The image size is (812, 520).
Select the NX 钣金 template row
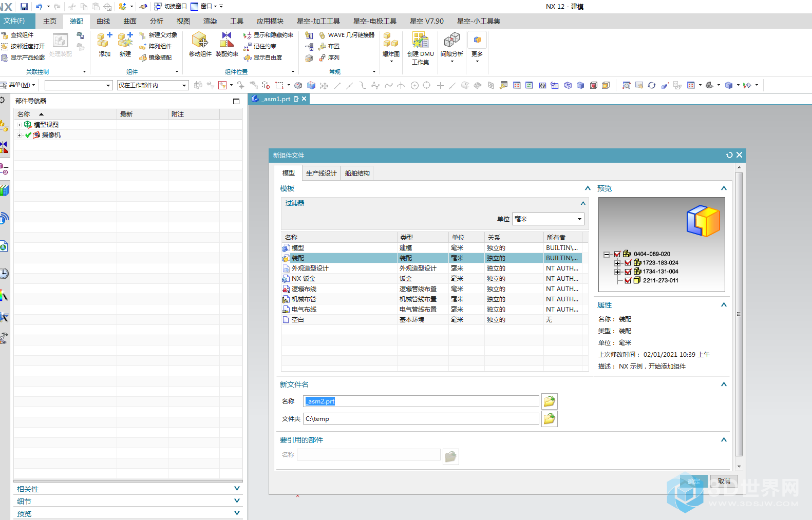tap(431, 279)
